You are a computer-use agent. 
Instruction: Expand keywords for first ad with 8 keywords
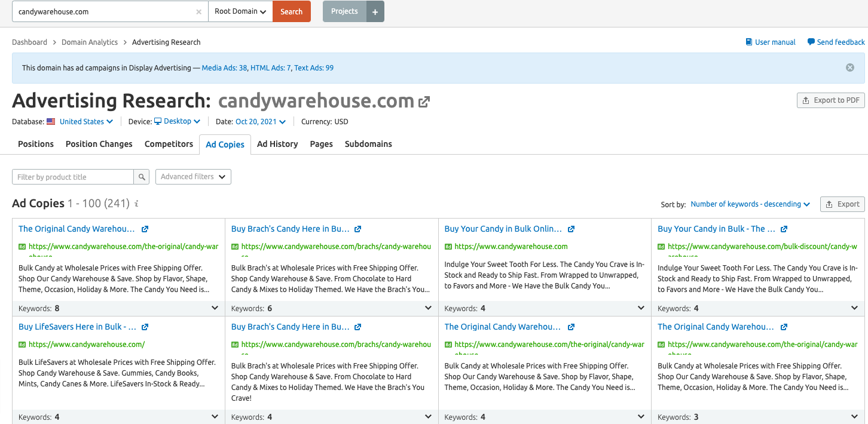click(x=215, y=308)
